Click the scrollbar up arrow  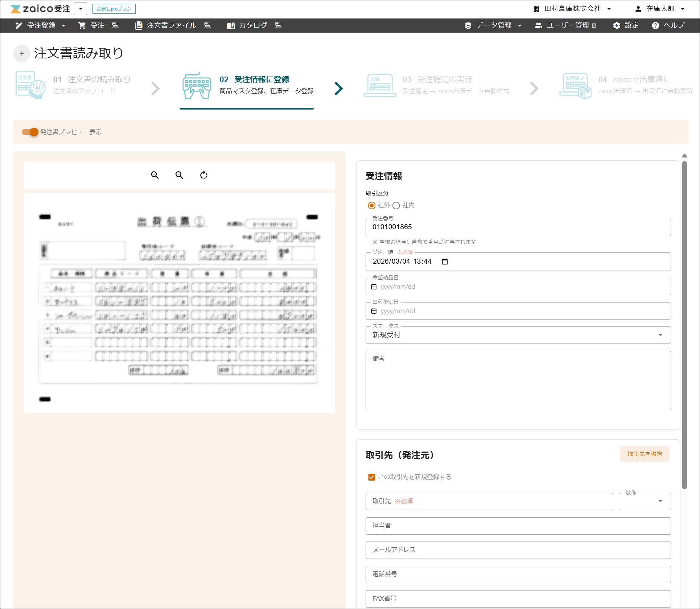pos(684,156)
